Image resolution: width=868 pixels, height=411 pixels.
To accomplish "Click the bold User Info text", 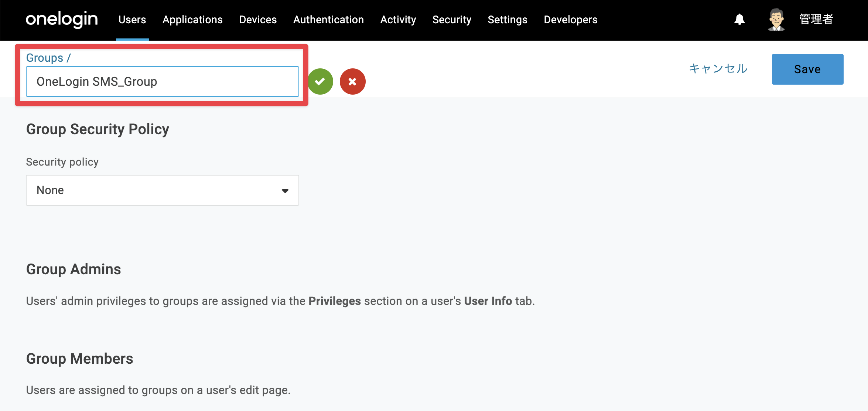I will tap(488, 301).
